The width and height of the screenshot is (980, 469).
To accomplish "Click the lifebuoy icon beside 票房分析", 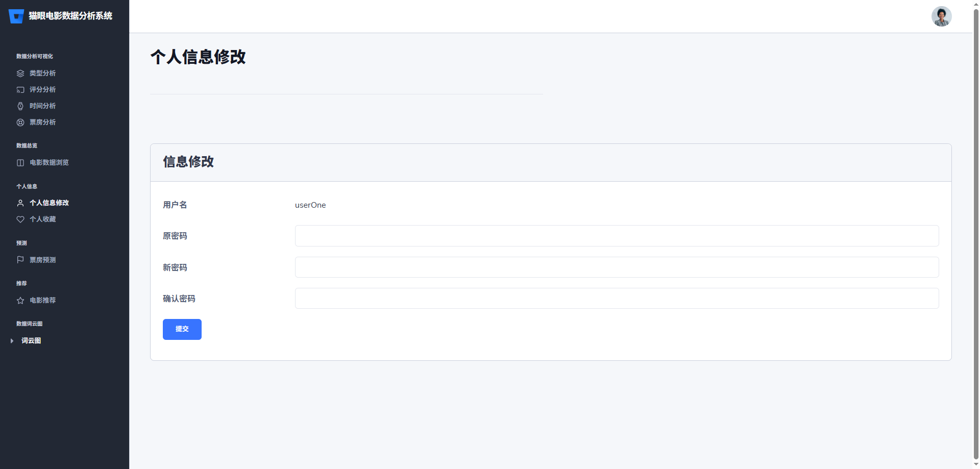I will 20,122.
